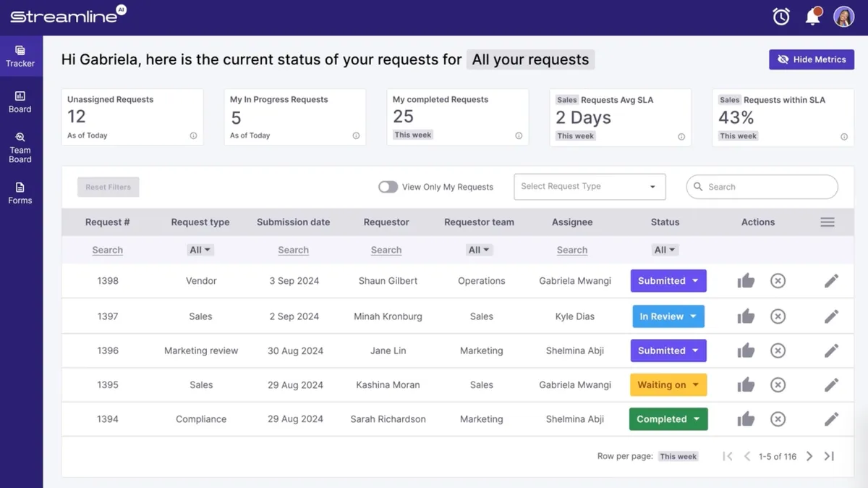Open the Tracker sidebar item
The image size is (868, 488).
point(20,56)
